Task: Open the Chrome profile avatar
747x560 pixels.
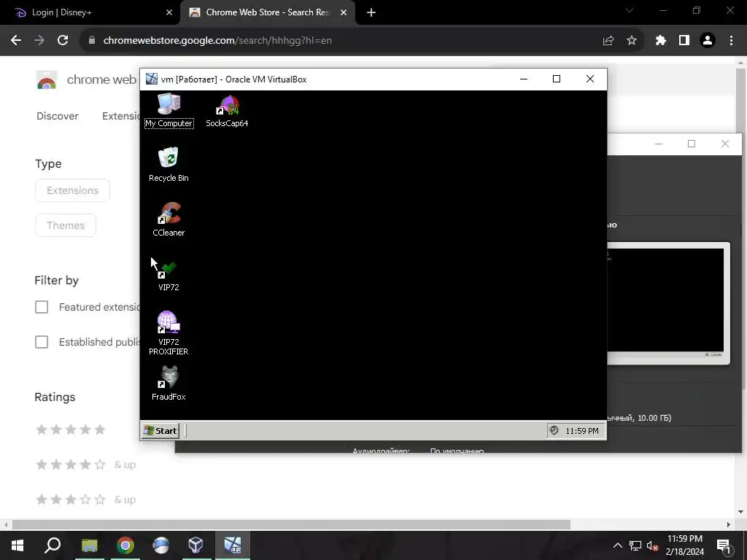Action: 708,41
